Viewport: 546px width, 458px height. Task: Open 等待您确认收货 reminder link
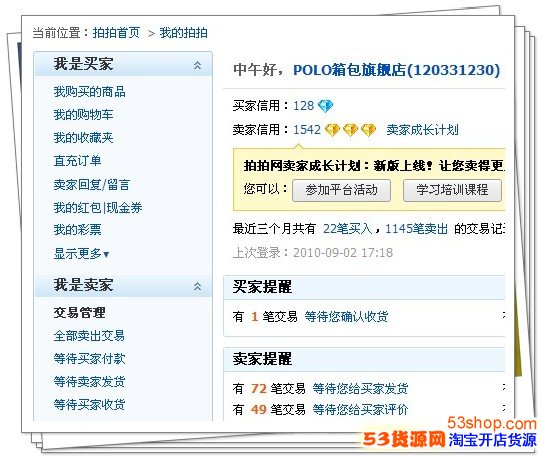point(346,317)
